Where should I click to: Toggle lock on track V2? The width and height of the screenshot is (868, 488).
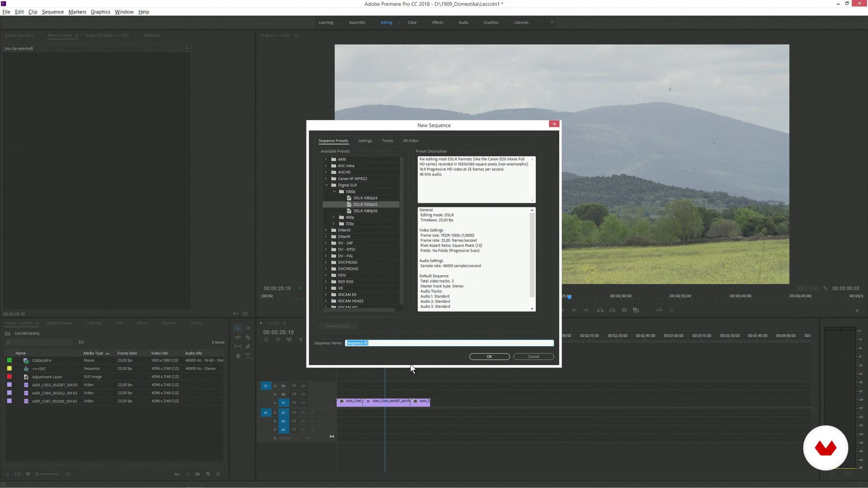275,394
